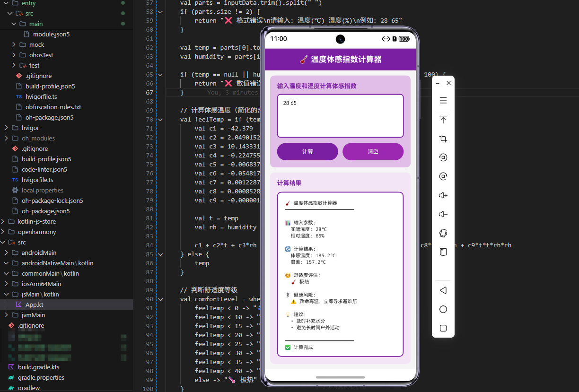Screen dimensions: 579x392
Task: Fold the feelTemp block at line 70
Action: point(160,120)
